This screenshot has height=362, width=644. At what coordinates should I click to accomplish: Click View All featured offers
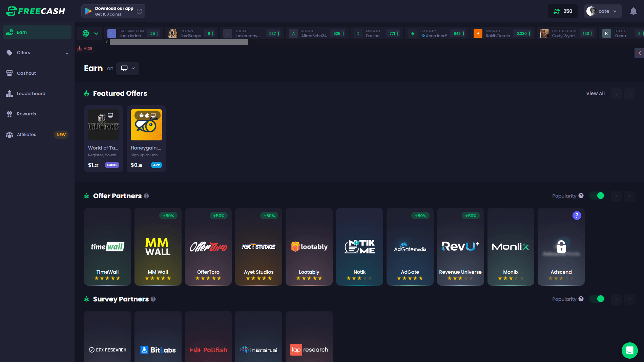pos(595,93)
